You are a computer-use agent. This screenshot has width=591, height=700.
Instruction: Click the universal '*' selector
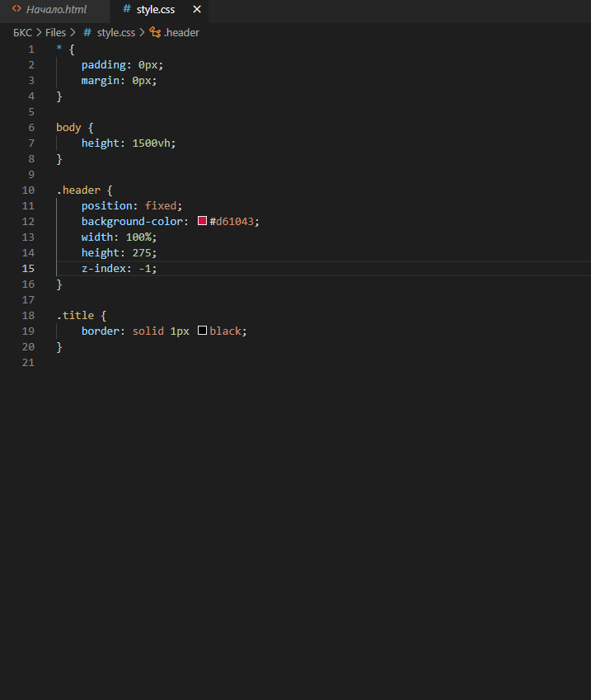(x=59, y=48)
